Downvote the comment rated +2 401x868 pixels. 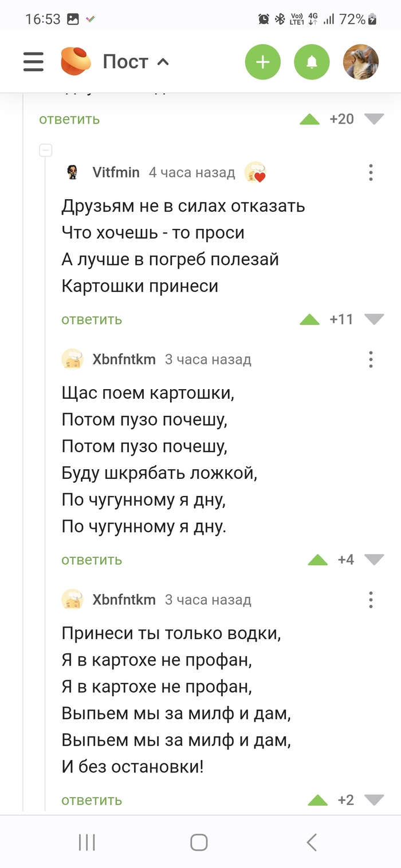374,800
